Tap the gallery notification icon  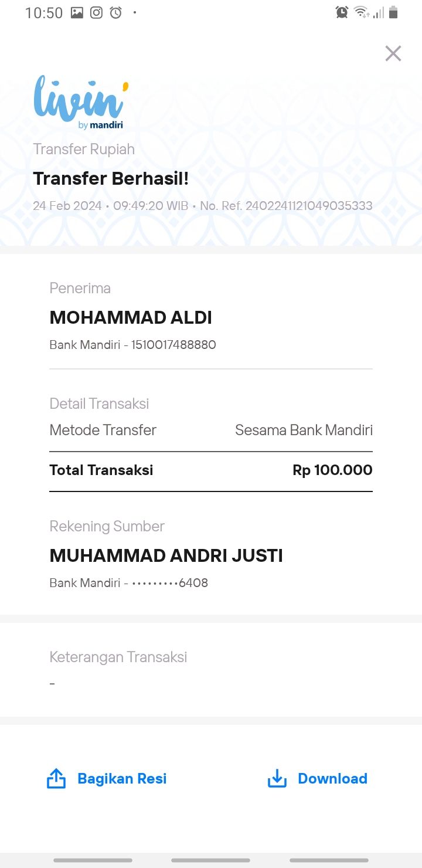pos(77,12)
